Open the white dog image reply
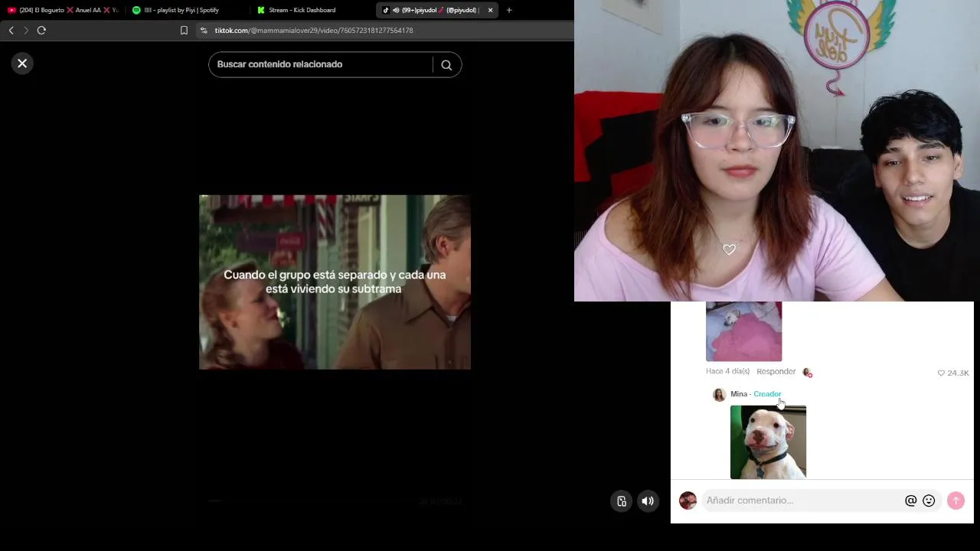Viewport: 980px width, 551px height. 768,442
